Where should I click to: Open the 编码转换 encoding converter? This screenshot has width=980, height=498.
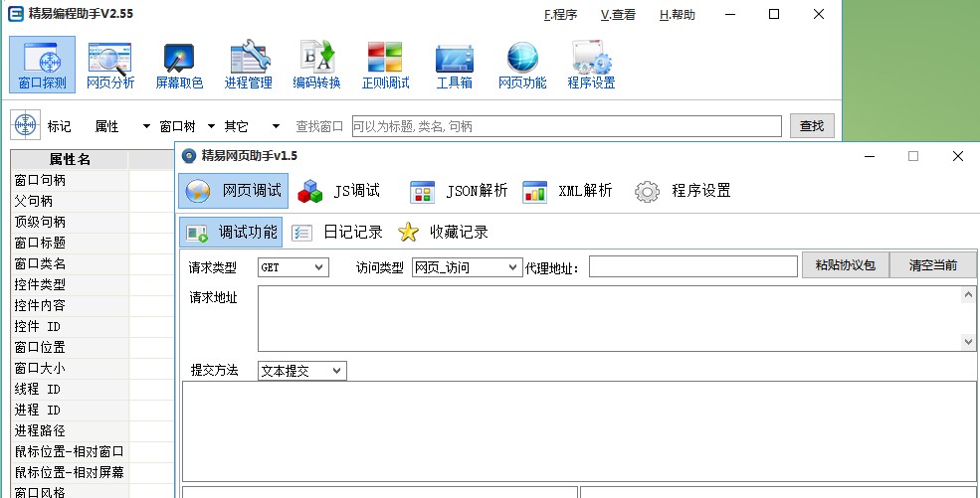[x=316, y=65]
